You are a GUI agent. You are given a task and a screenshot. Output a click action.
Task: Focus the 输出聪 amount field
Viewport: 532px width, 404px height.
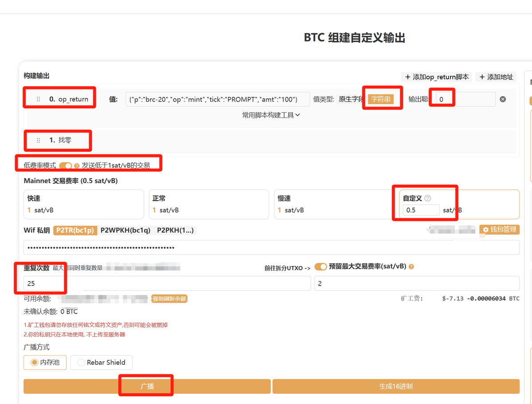point(465,99)
